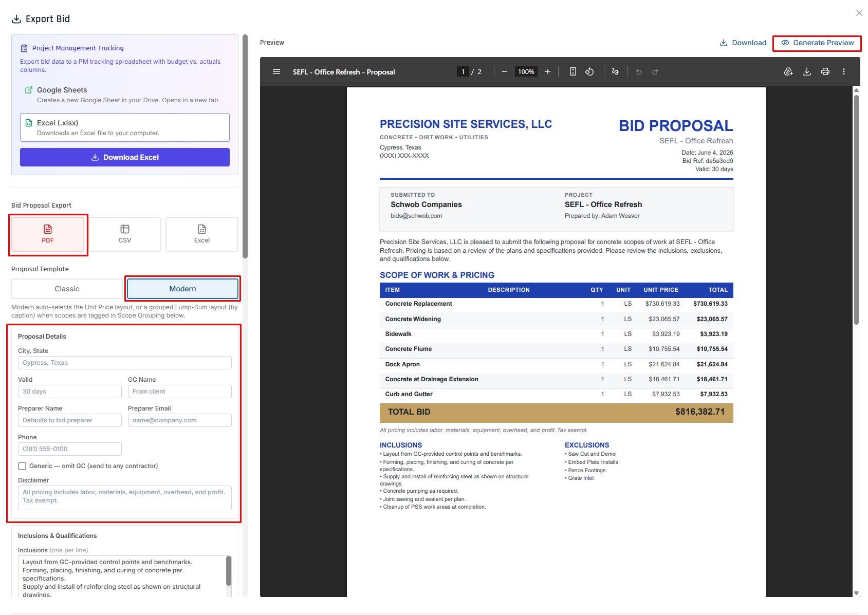
Task: Select Google Sheets export option
Action: coord(125,95)
